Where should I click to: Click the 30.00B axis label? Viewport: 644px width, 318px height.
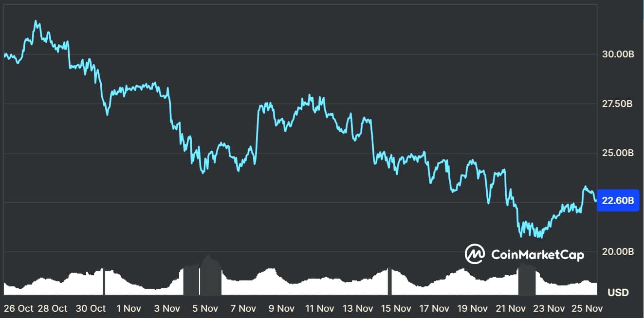[x=618, y=54]
